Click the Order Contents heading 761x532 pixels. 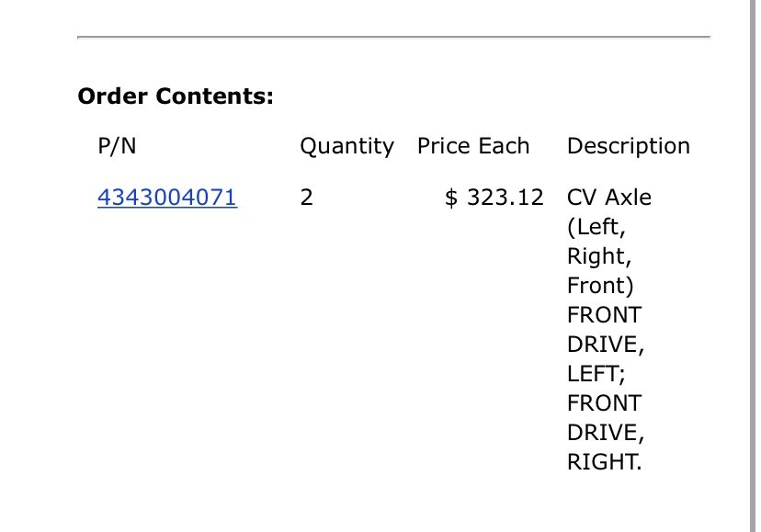click(x=176, y=96)
